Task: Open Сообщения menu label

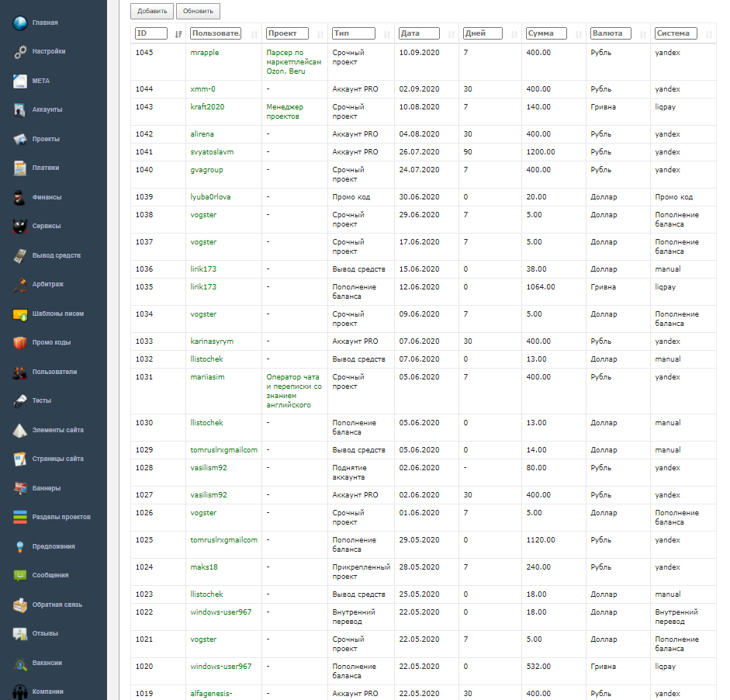Action: (50, 576)
